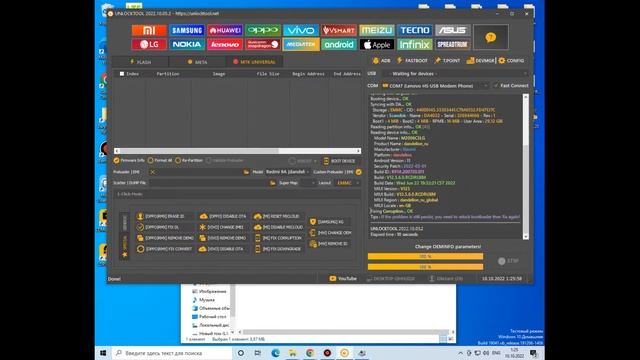Open DEVMGR device manager
640x360 pixels.
[480, 60]
